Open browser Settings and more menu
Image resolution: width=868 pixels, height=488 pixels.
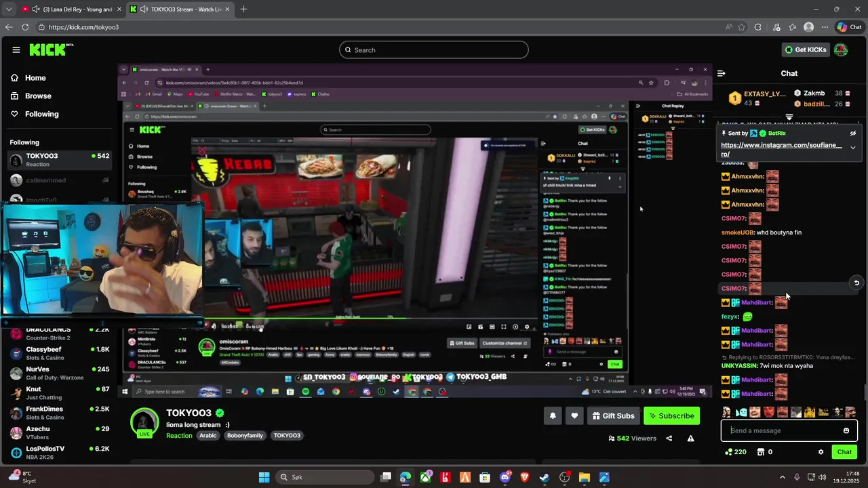pyautogui.click(x=825, y=27)
